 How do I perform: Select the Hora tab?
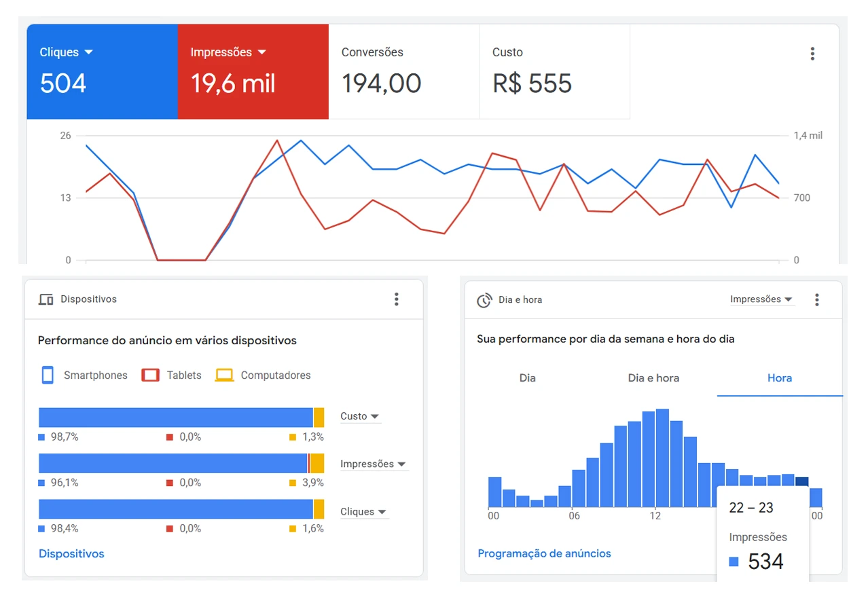pyautogui.click(x=779, y=378)
